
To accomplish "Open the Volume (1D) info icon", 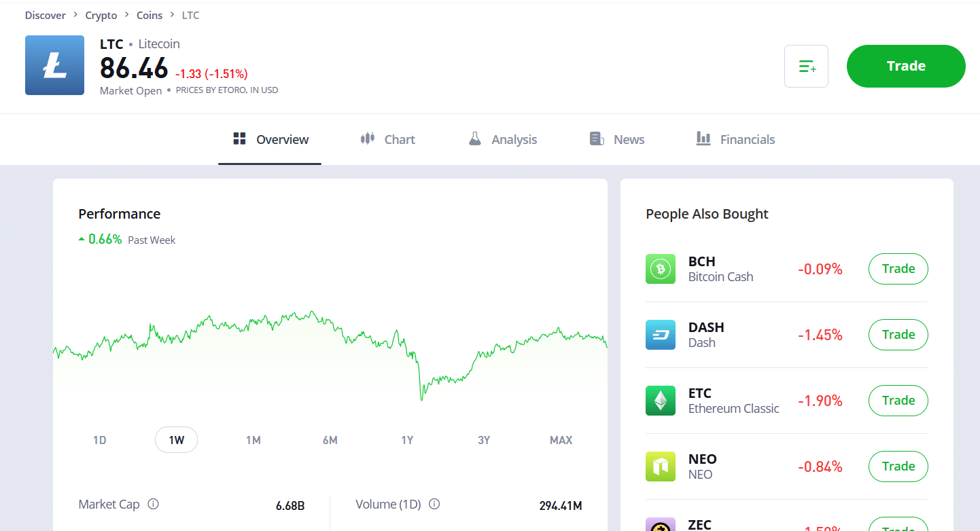I will tap(435, 505).
